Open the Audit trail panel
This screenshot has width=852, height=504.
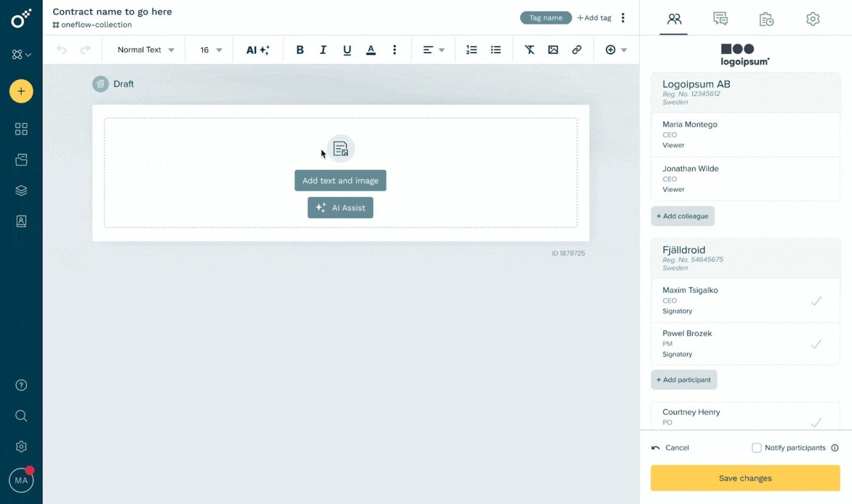766,18
